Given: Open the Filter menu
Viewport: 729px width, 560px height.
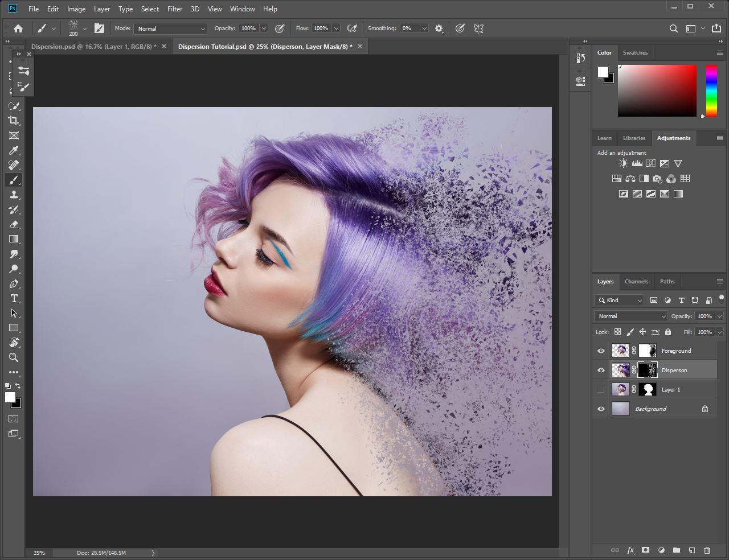Looking at the screenshot, I should (x=175, y=9).
